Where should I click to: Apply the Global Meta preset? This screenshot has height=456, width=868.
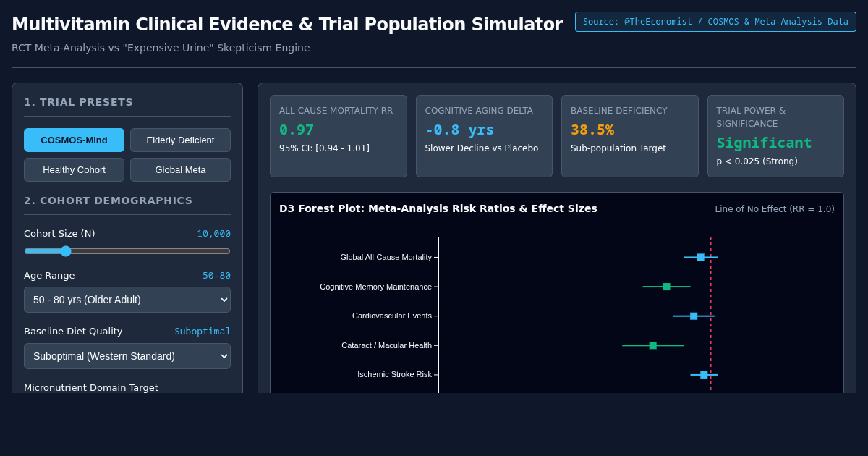coord(180,169)
